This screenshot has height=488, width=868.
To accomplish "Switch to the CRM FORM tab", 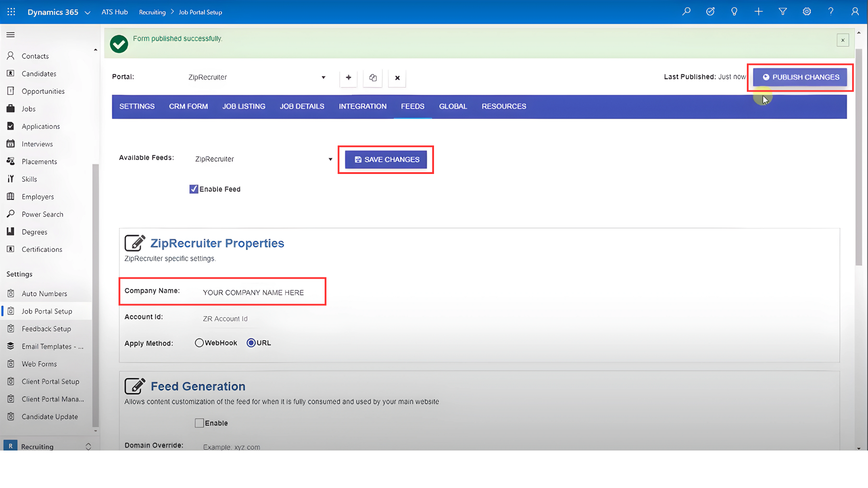I will (189, 107).
